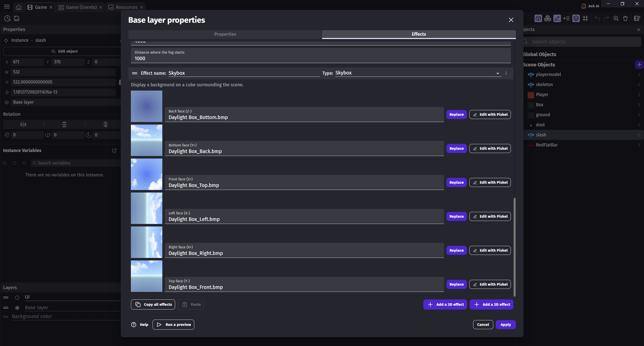Open the three-dot menu for playermodel object
Viewport: 644px width, 346px height.
click(639, 74)
